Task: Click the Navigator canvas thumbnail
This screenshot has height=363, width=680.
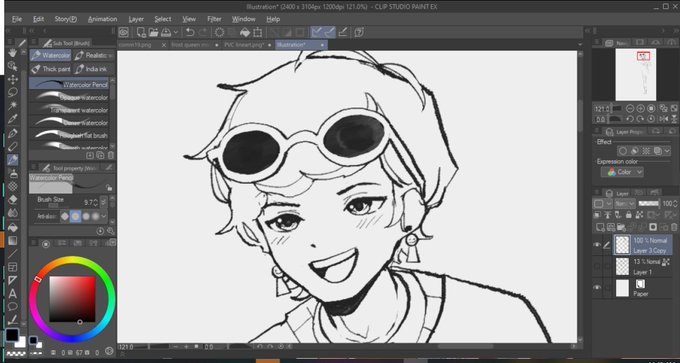Action: (x=635, y=74)
